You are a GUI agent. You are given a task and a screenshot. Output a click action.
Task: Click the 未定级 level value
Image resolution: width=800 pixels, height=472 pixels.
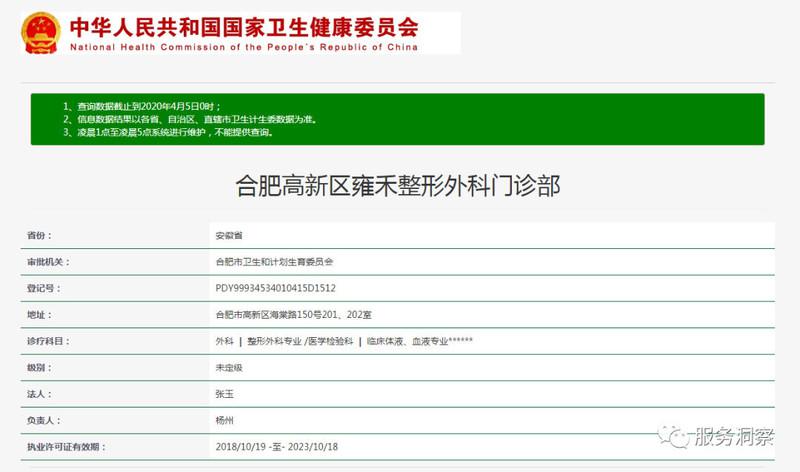229,368
